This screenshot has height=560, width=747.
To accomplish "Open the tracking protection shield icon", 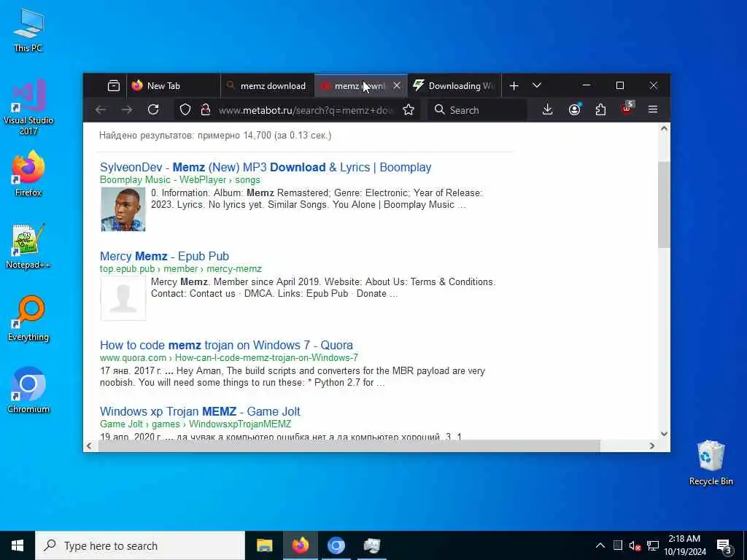I will (185, 110).
